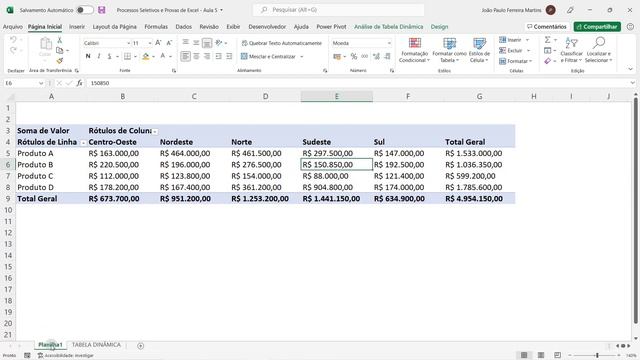Click Acessibilidade: investigar in status bar

pos(65,356)
